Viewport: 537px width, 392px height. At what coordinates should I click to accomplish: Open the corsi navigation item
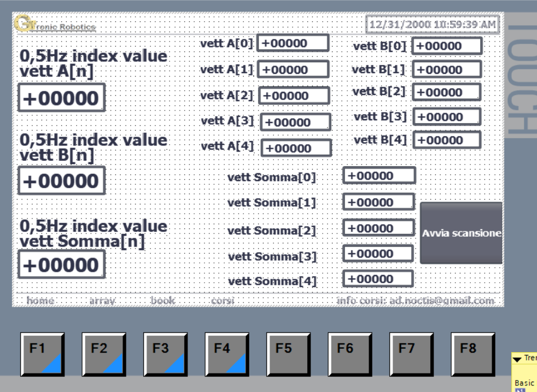(223, 301)
